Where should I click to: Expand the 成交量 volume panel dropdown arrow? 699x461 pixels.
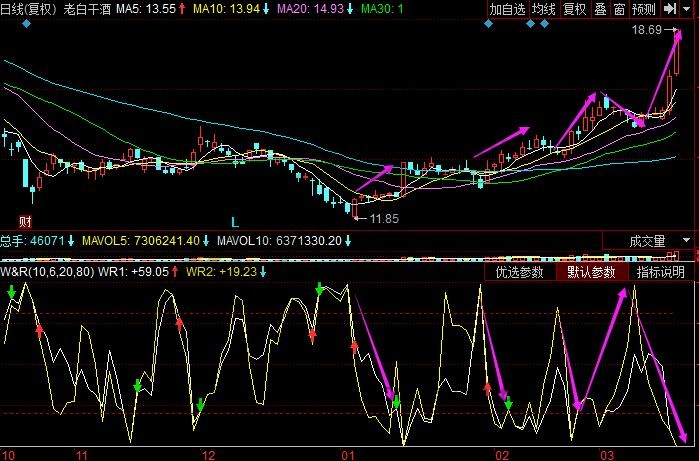point(686,240)
